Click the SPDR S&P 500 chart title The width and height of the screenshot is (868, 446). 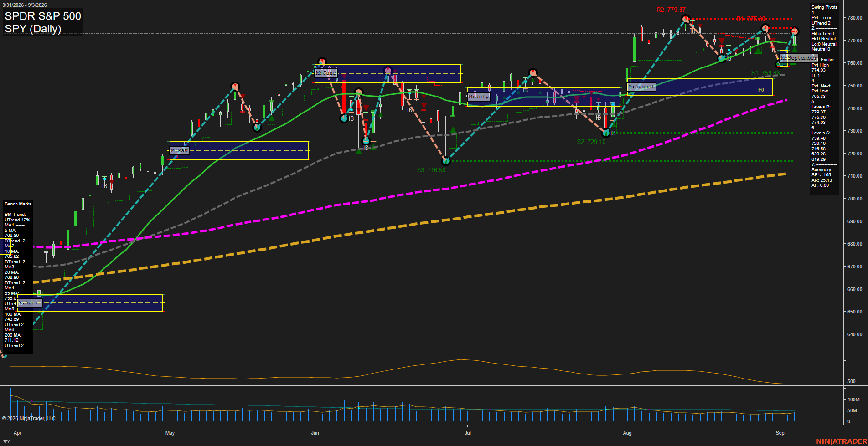(43, 16)
